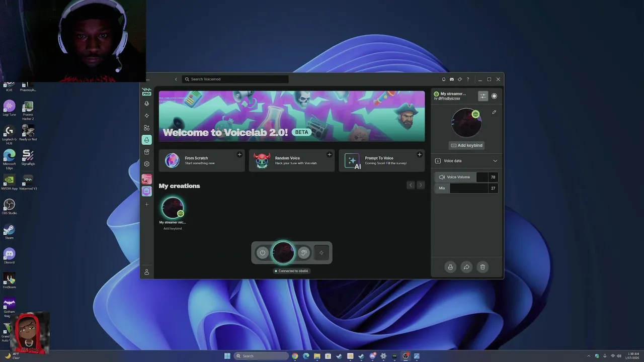This screenshot has height=362, width=644.
Task: Open the store box icon in sidebar
Action: coord(146,152)
